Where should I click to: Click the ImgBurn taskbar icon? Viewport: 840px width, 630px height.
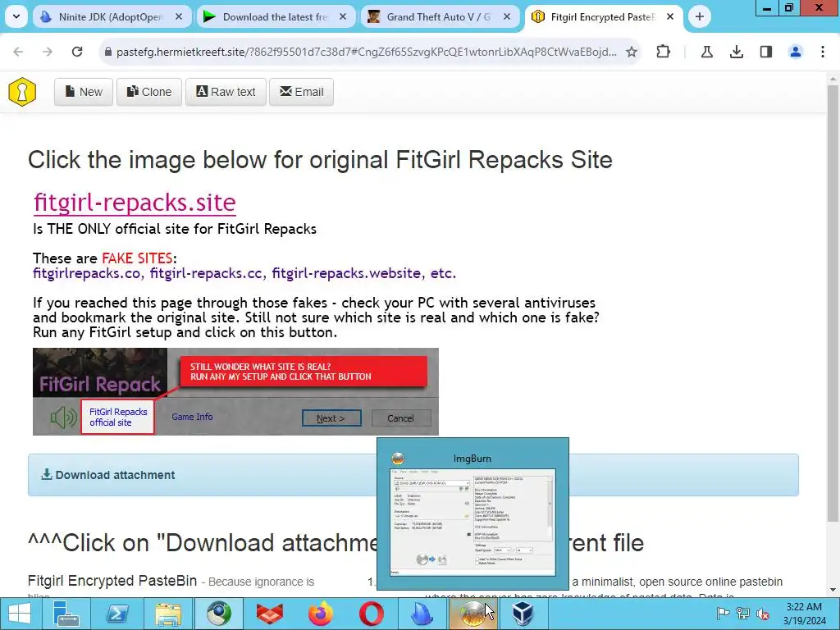click(472, 614)
